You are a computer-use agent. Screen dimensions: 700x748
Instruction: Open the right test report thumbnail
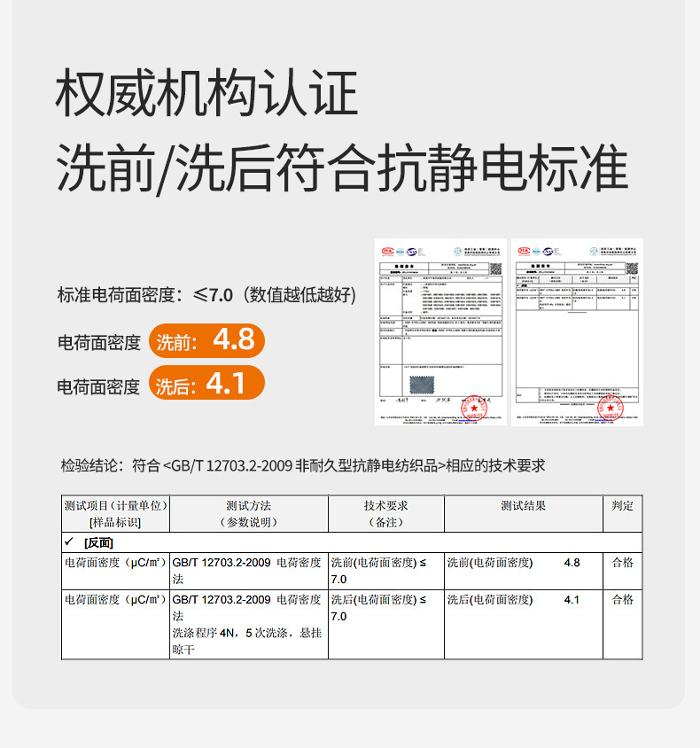click(x=577, y=332)
